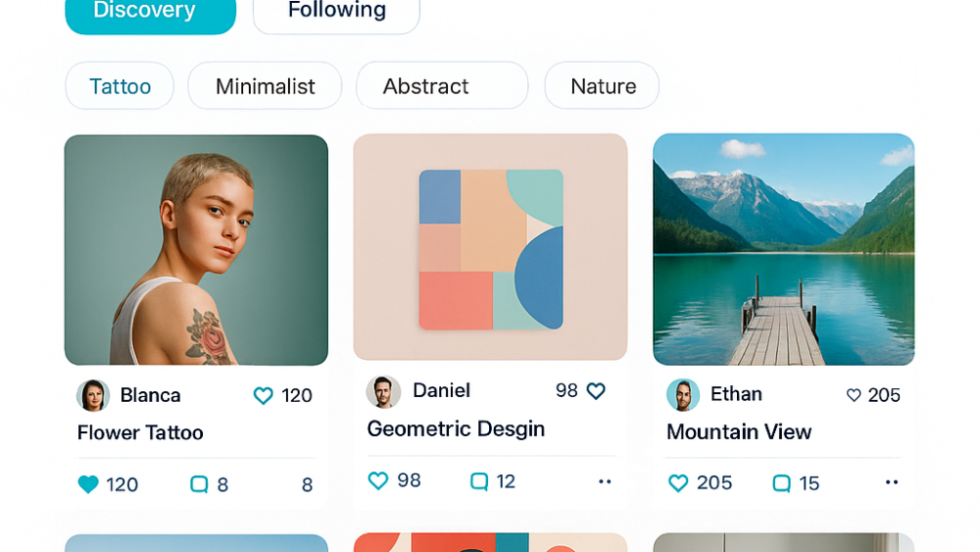Screen dimensions: 980x552
Task: Apply the Nature category filter
Action: tap(602, 86)
